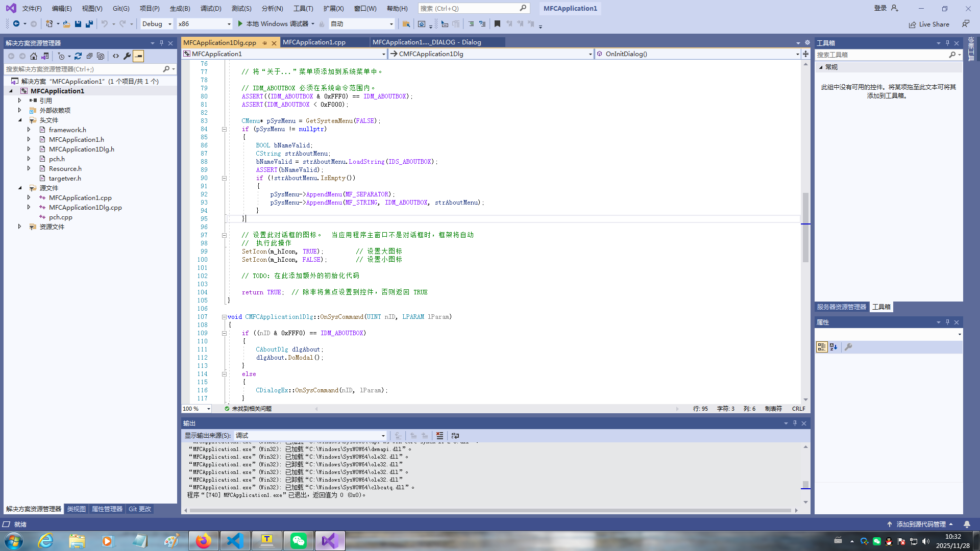Expand the 资源文件 folder node
The image size is (980, 551).
click(x=20, y=227)
